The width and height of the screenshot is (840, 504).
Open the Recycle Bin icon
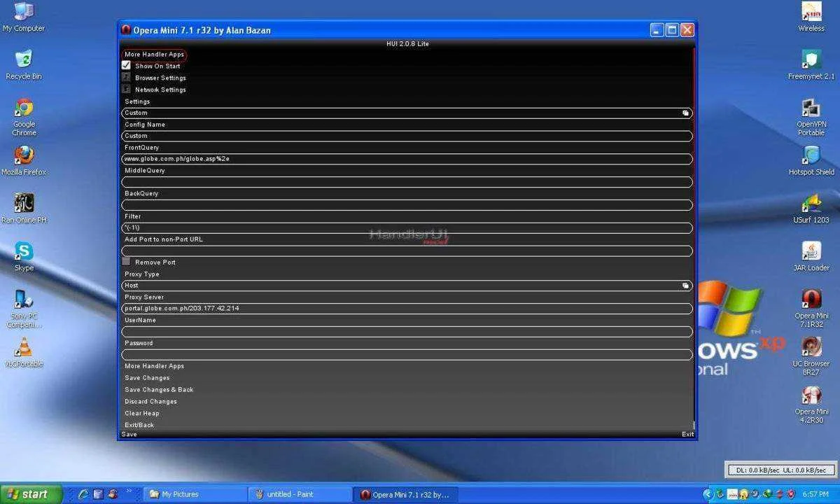[24, 64]
